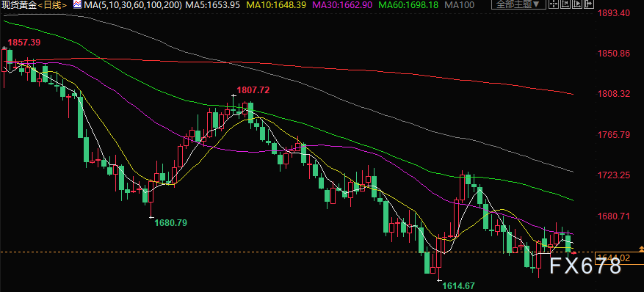Click the shift chart right arrow icon
Screen dimensions: 644x292
588,4
